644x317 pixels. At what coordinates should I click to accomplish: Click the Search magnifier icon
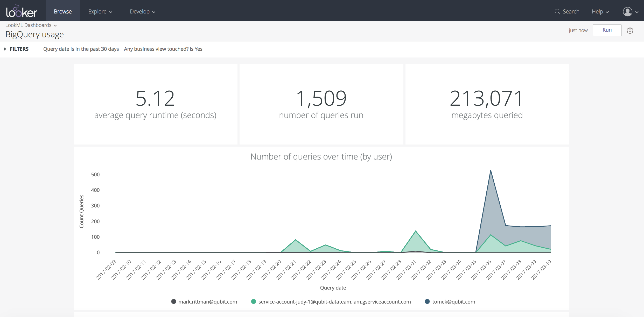(557, 12)
